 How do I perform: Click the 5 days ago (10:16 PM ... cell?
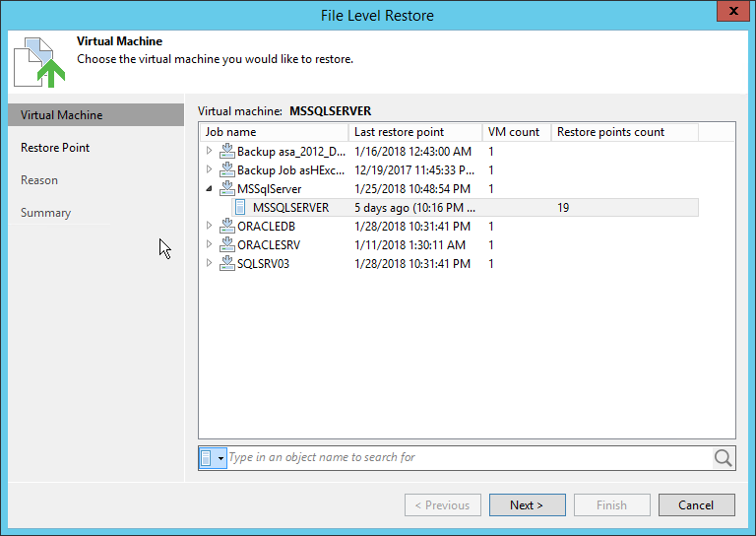click(414, 208)
